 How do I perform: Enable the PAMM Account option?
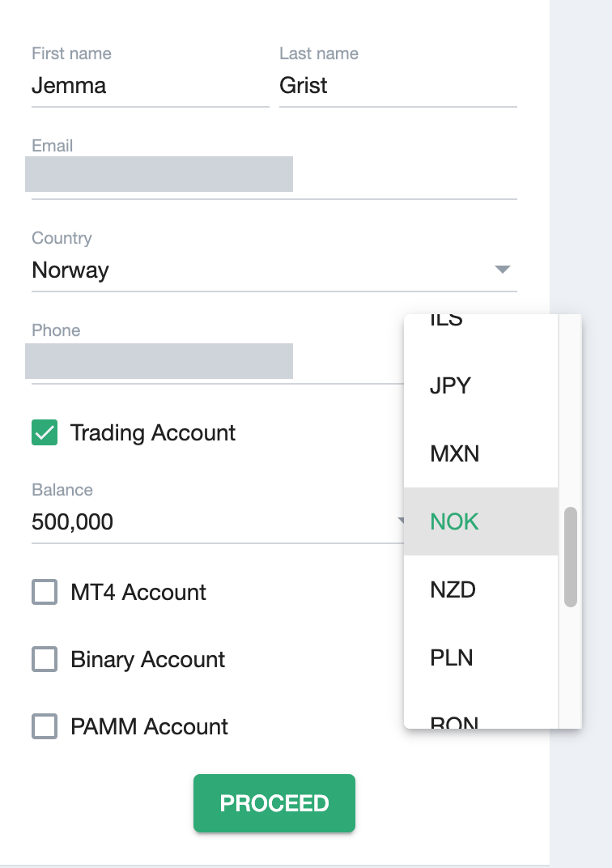click(x=45, y=726)
